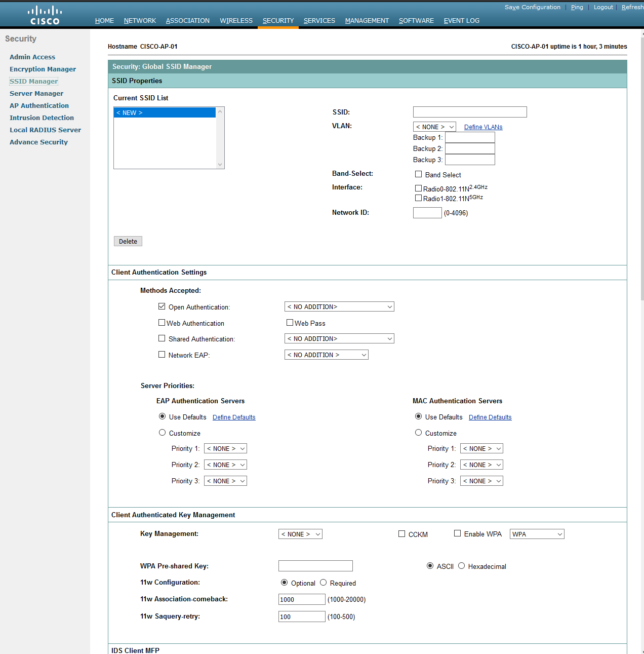644x654 pixels.
Task: Go to the MANAGEMENT tab
Action: [x=367, y=21]
